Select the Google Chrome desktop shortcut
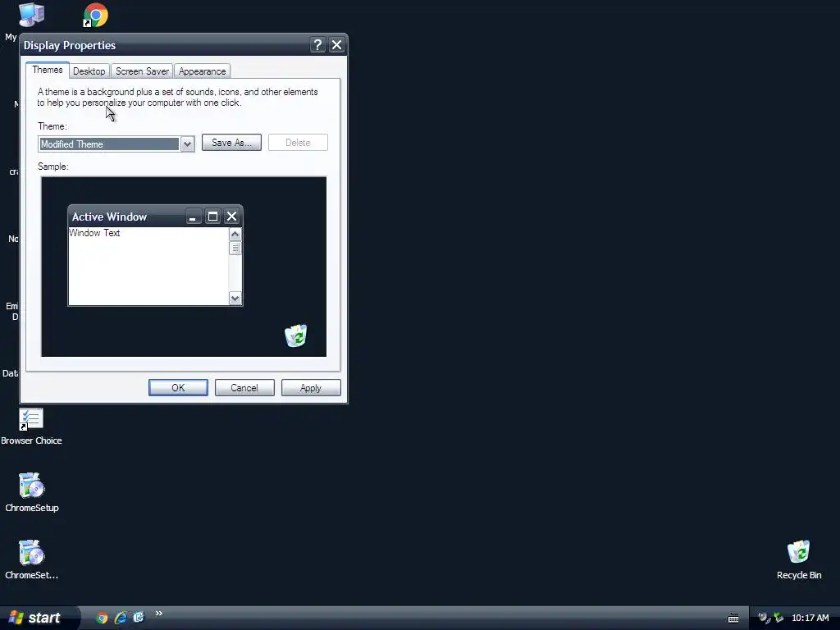 (x=96, y=16)
